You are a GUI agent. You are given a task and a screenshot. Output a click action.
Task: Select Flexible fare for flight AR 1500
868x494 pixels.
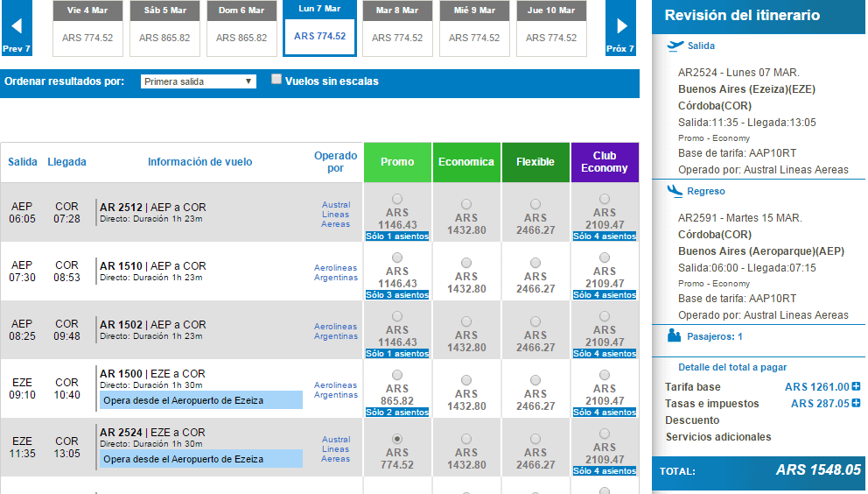click(535, 380)
